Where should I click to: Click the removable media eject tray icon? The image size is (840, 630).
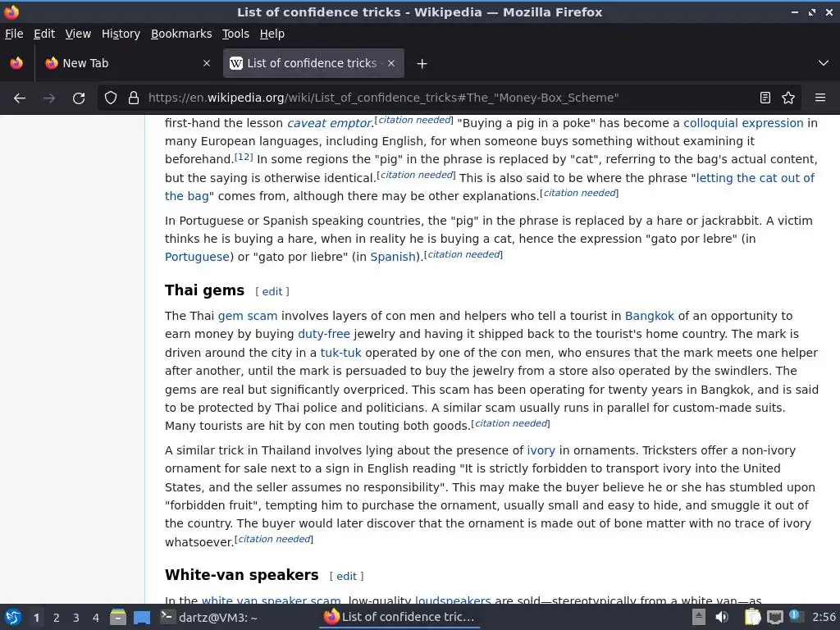(699, 617)
